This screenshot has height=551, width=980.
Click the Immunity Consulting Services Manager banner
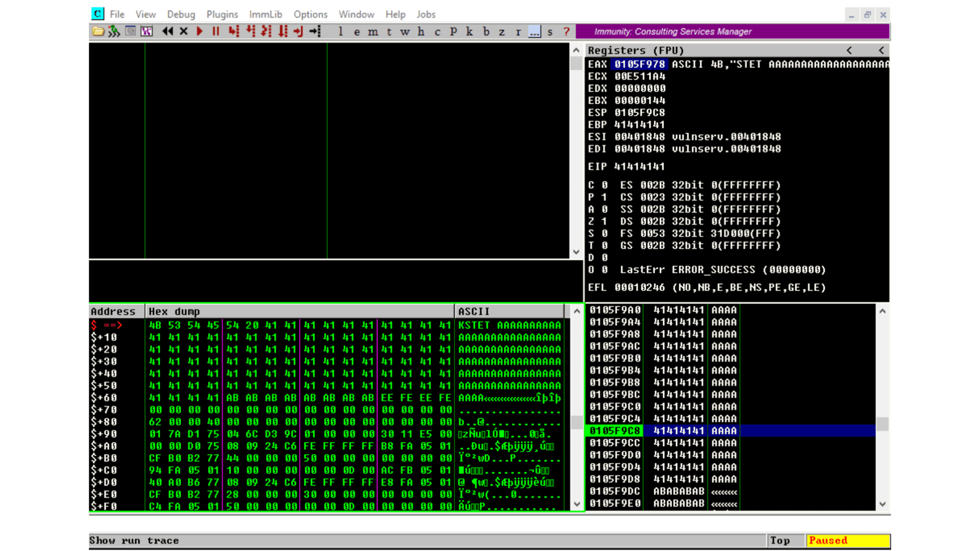tap(732, 32)
